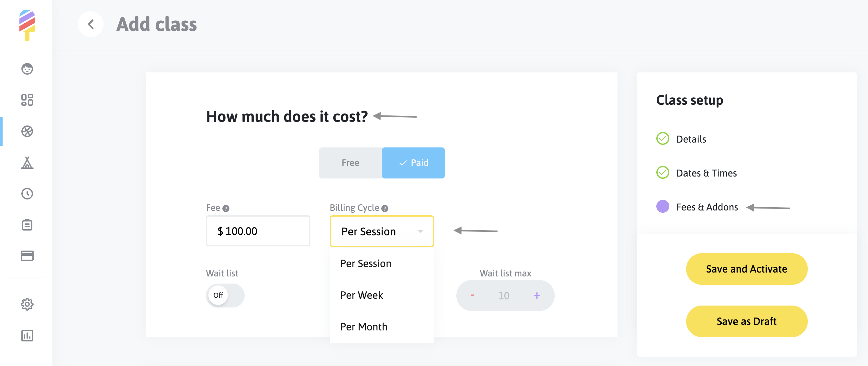Click the Save as Draft button
Image resolution: width=868 pixels, height=366 pixels.
[x=746, y=321]
